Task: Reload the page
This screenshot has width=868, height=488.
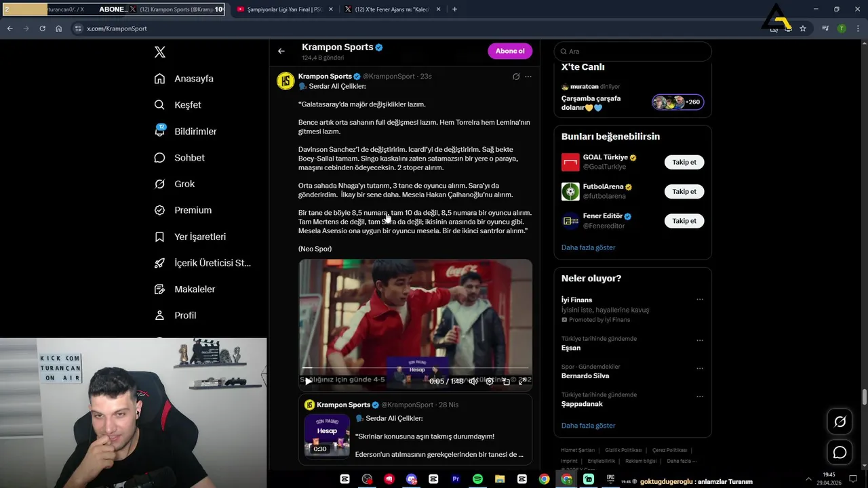Action: (42, 28)
